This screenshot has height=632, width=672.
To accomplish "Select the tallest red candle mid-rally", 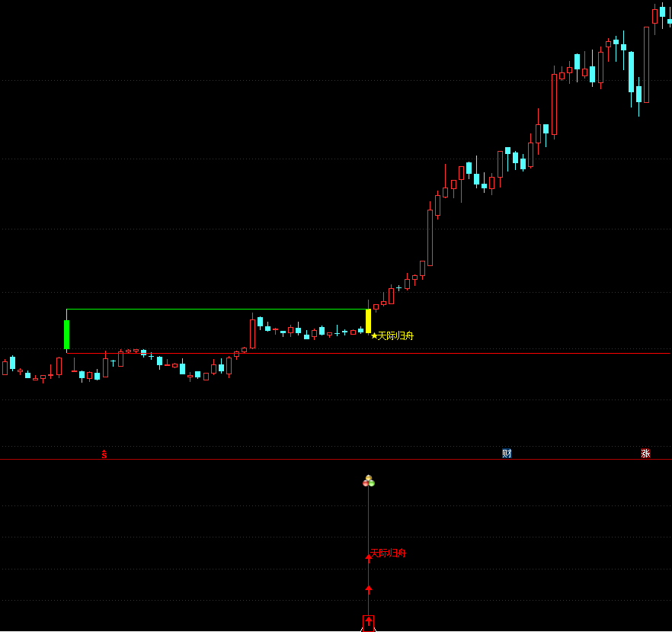I will tap(430, 237).
